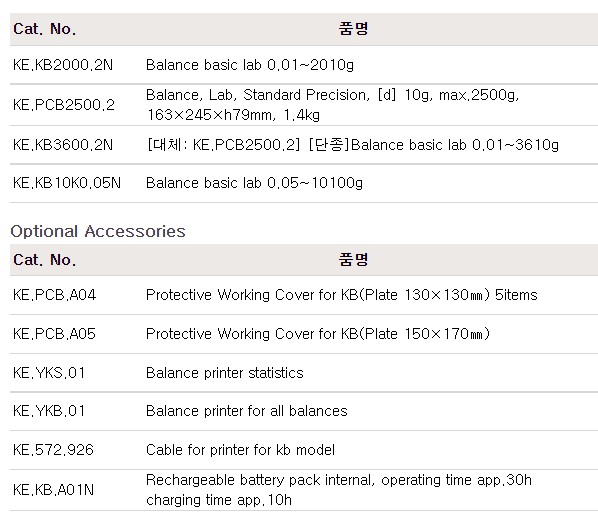Select catalog number KE.KB2000.2N
Screen dimensions: 598x515
click(63, 65)
